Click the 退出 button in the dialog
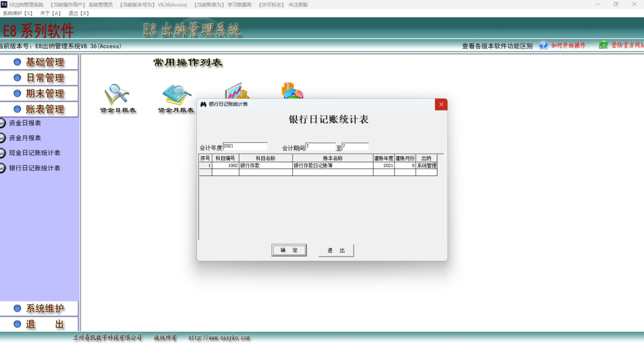 336,250
